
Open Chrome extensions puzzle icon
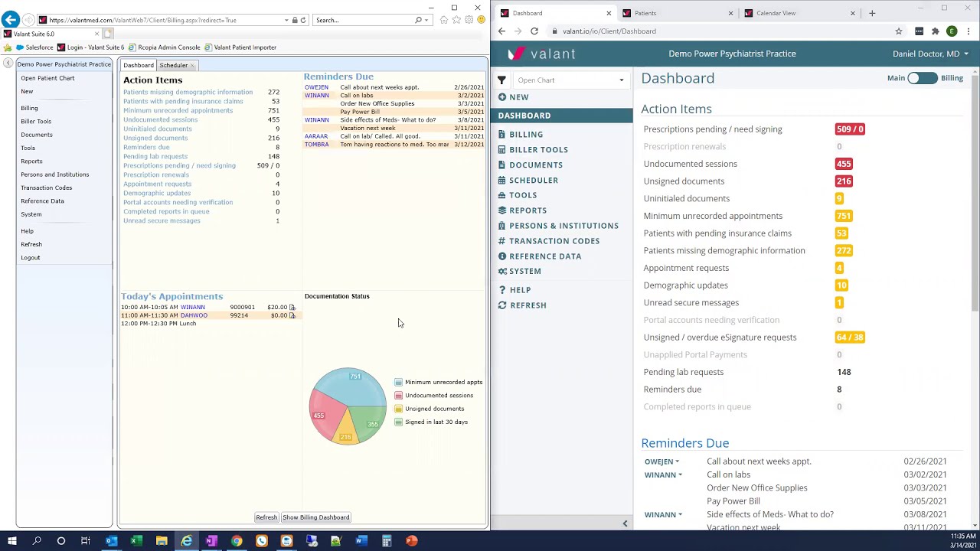click(935, 31)
